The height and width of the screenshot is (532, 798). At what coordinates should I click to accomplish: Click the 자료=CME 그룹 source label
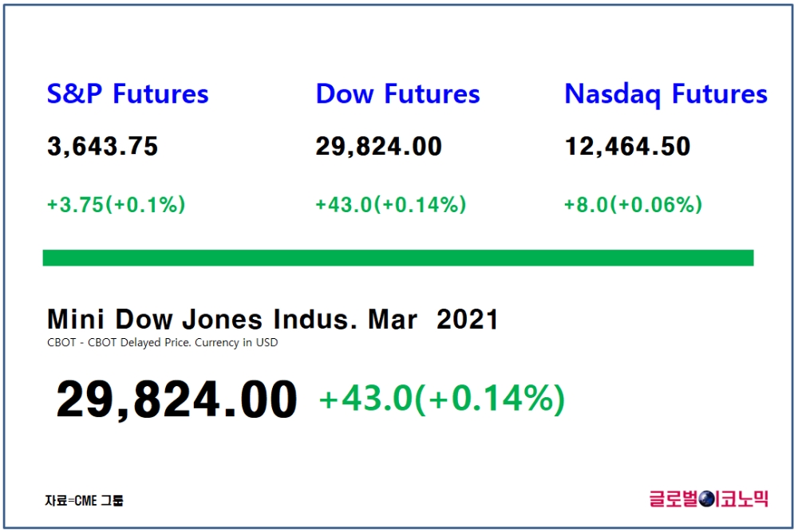[x=84, y=500]
